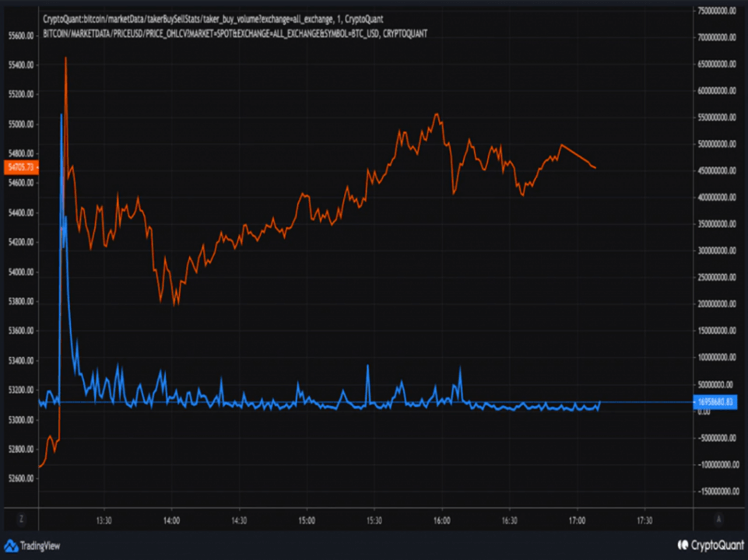Click the 15:30 time axis label
Screen dimensions: 748x560
tap(374, 520)
